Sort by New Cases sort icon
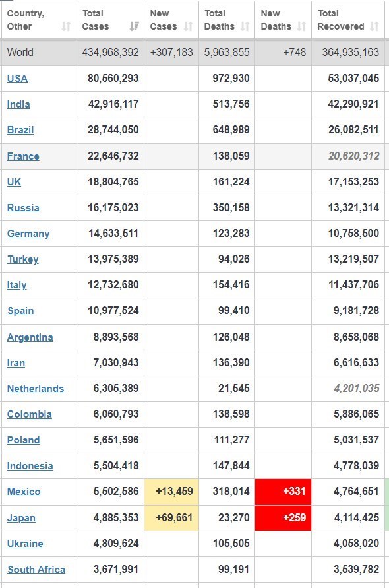Viewport: 389px width, 588px height. click(188, 26)
